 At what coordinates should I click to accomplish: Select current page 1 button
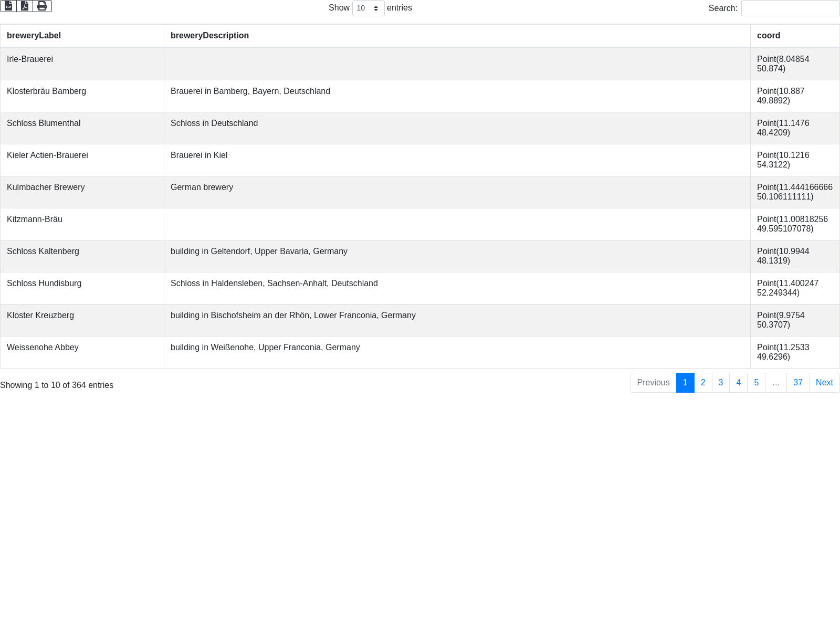click(x=685, y=383)
